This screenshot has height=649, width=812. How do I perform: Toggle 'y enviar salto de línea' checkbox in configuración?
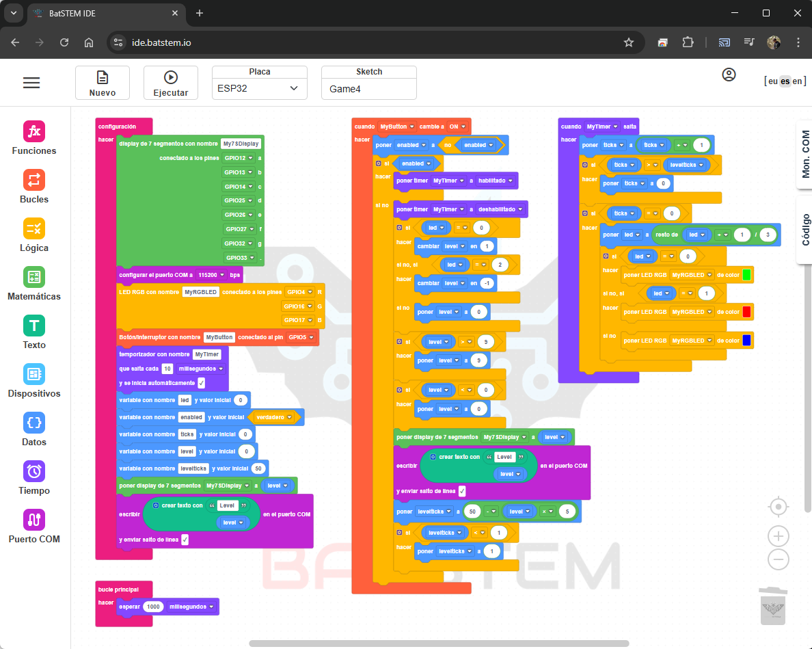point(185,540)
